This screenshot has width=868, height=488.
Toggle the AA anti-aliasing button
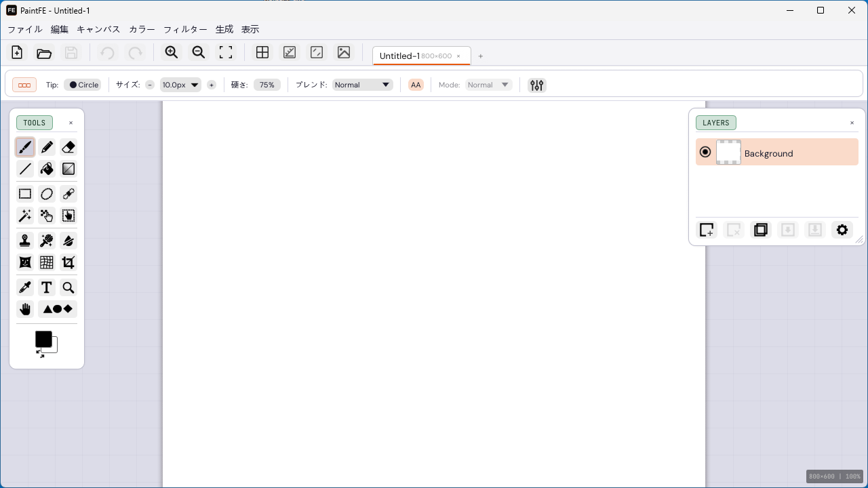[x=416, y=85]
